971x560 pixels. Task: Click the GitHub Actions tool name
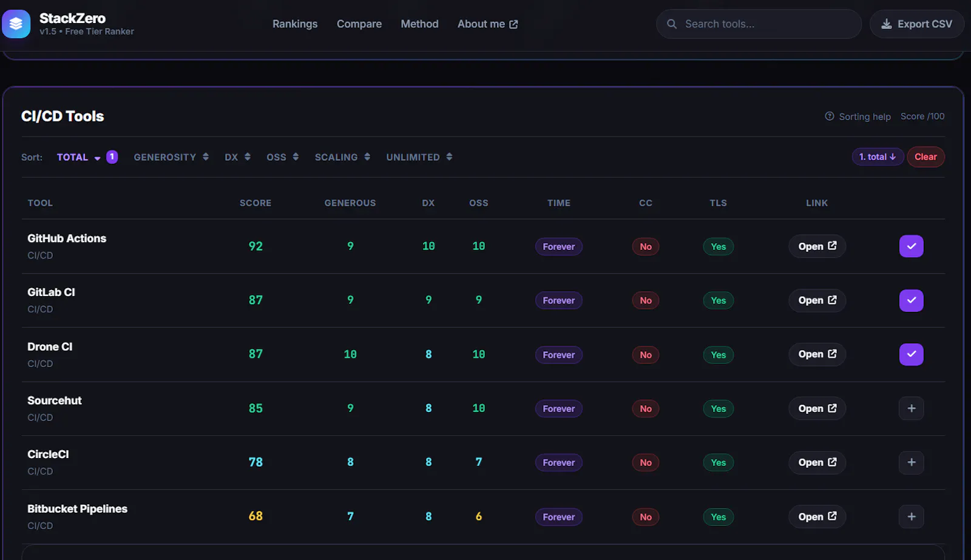coord(67,238)
